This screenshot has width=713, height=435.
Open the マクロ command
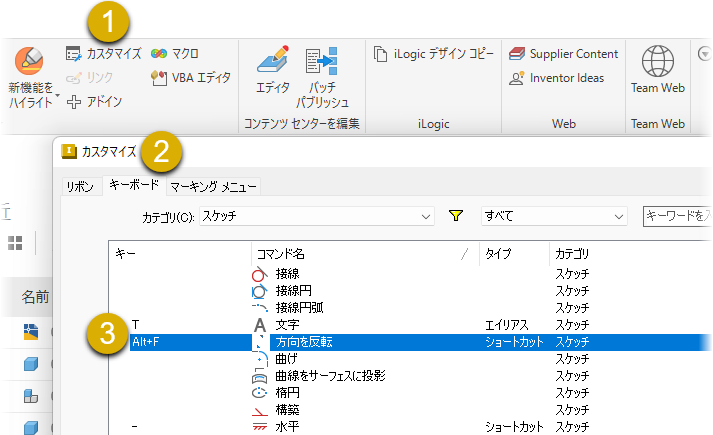point(175,54)
